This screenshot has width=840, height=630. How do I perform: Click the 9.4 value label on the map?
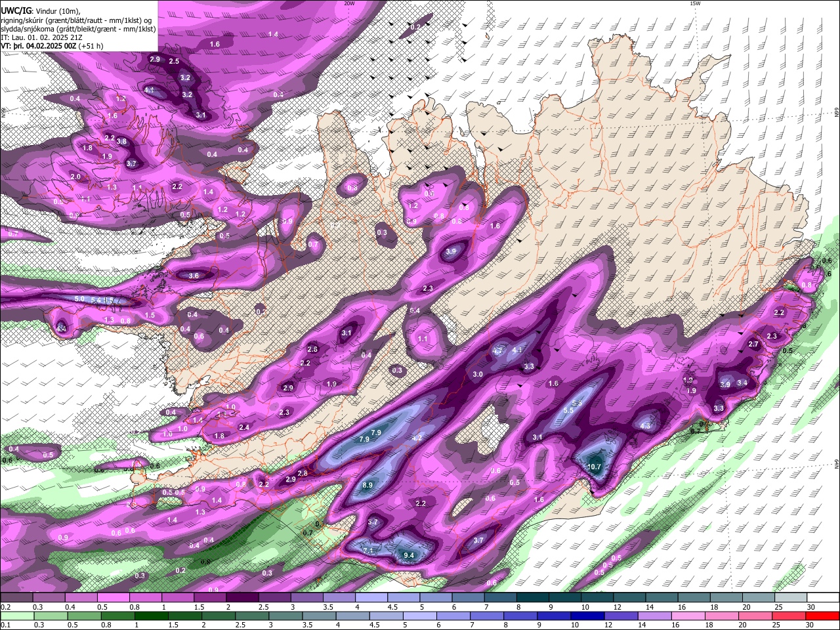tap(409, 555)
